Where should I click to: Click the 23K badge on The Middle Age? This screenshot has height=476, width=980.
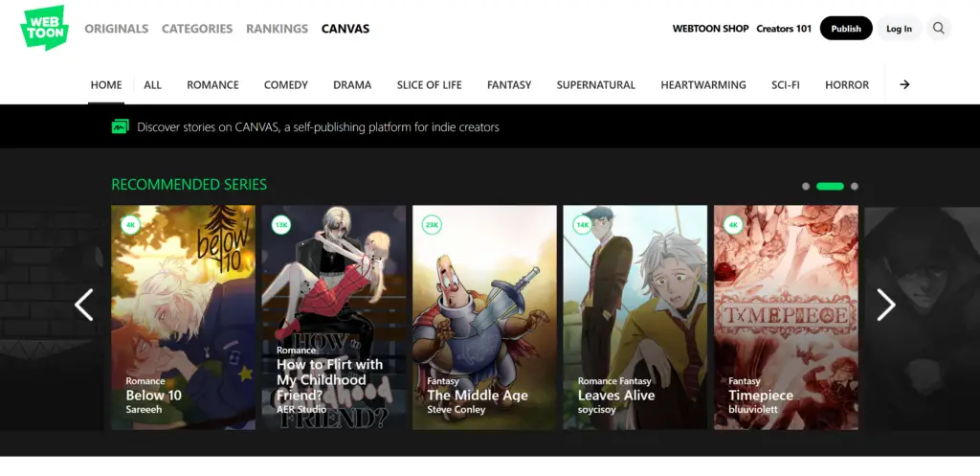(432, 225)
